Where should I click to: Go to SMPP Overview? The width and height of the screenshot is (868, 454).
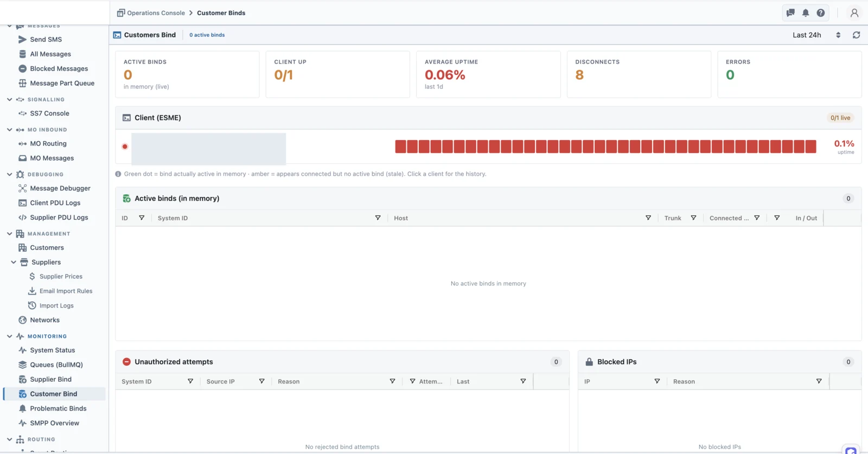click(x=54, y=423)
